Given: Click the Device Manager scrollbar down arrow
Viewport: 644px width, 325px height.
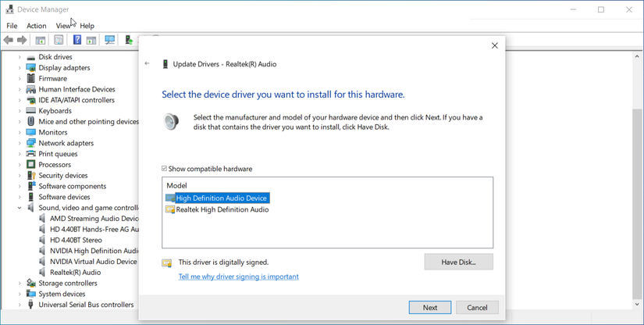Looking at the screenshot, I should pos(637,305).
